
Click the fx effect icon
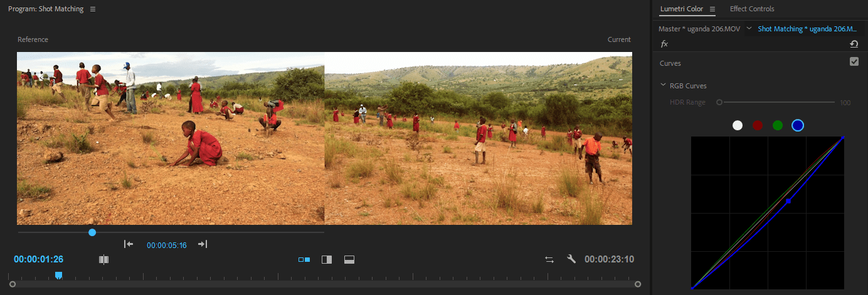(x=665, y=44)
